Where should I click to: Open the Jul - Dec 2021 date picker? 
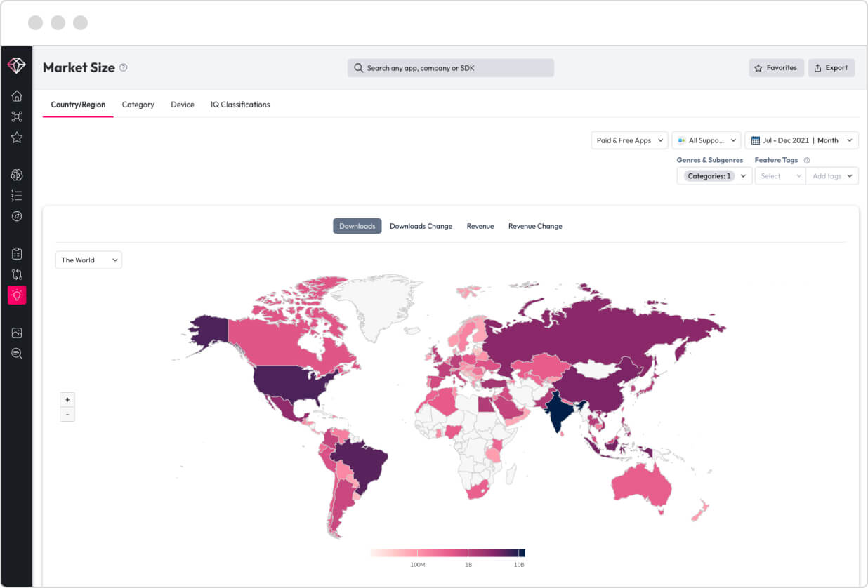tap(801, 140)
